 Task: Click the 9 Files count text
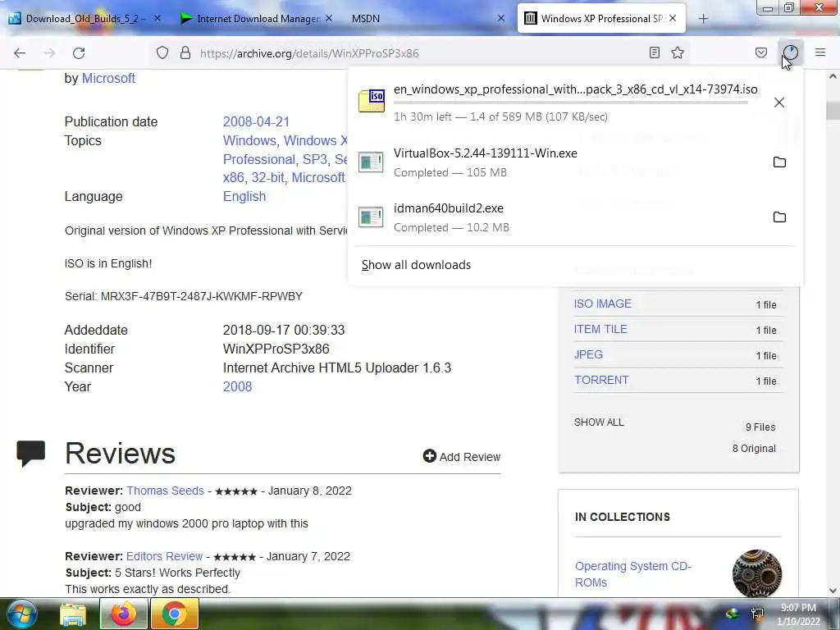(x=760, y=427)
